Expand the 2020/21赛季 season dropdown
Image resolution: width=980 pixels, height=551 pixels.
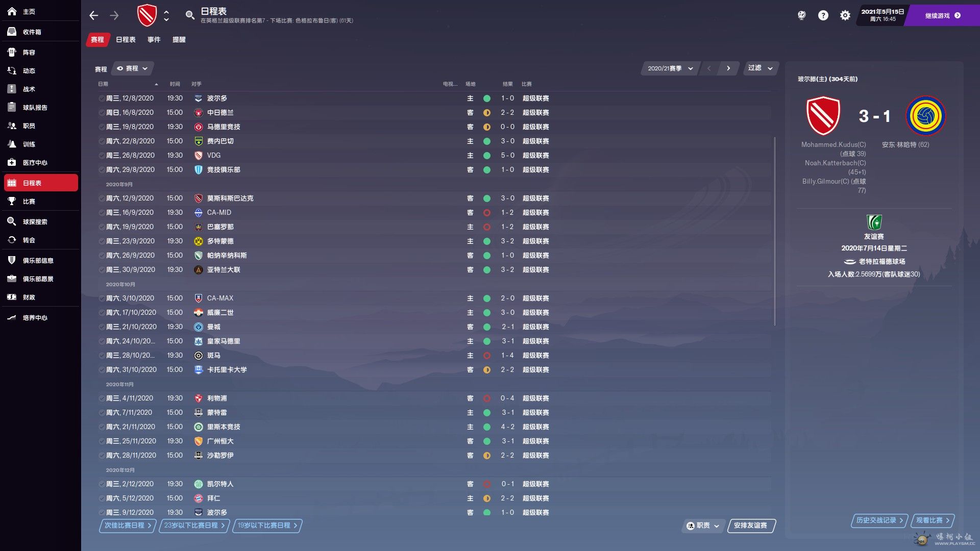tap(670, 68)
